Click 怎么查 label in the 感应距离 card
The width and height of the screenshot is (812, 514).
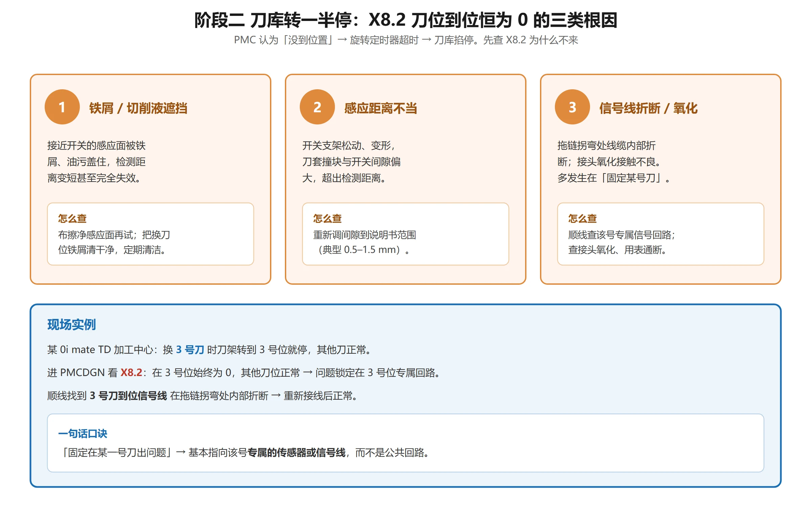coord(327,218)
